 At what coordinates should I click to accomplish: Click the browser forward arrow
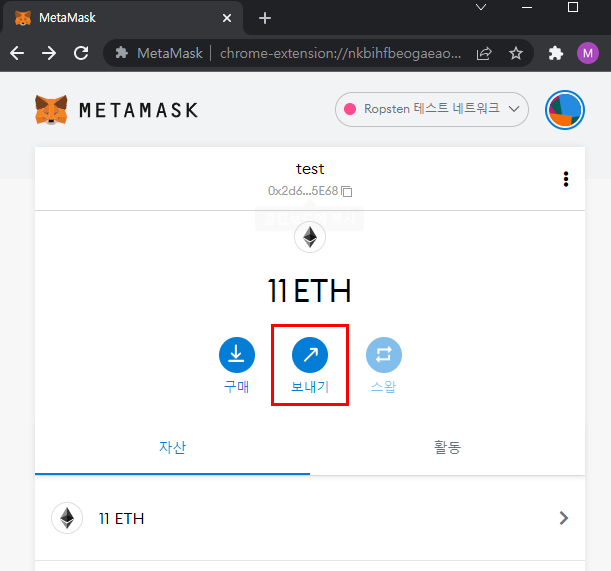point(49,53)
